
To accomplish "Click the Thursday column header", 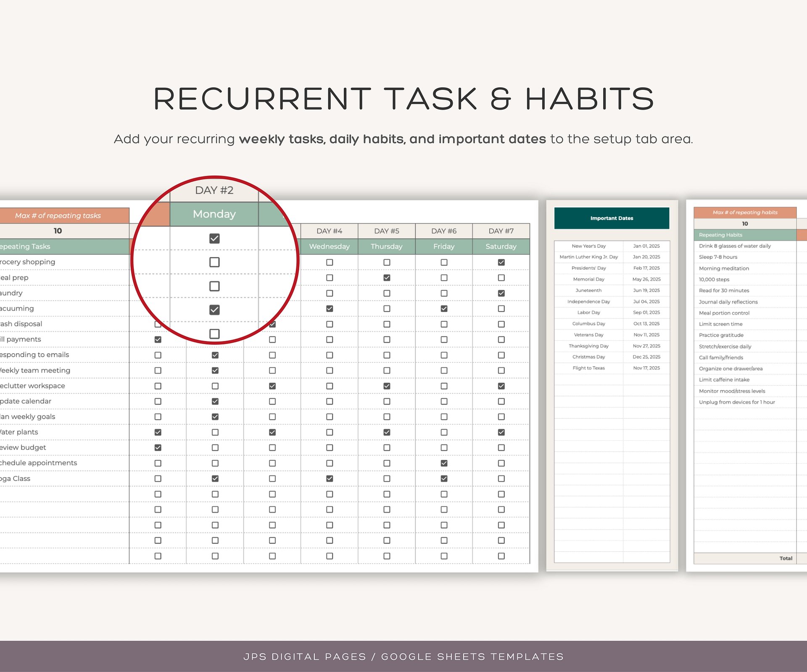I will 387,247.
